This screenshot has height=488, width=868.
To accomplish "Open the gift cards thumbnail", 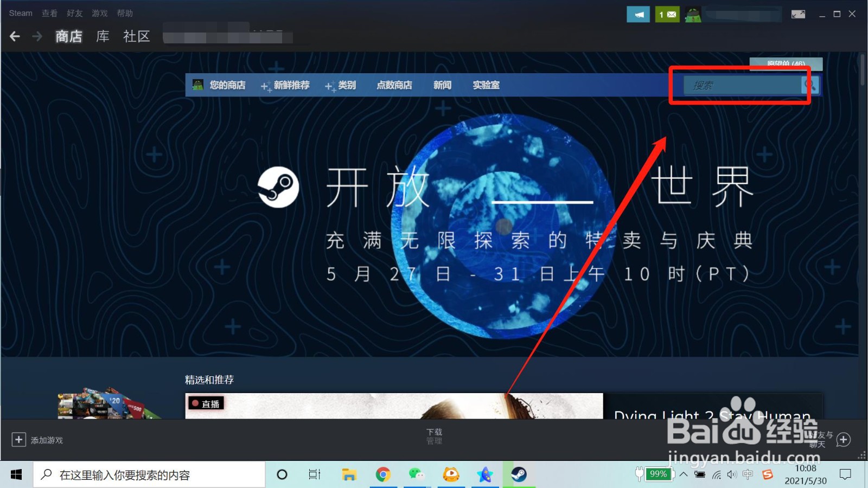I will pyautogui.click(x=108, y=403).
